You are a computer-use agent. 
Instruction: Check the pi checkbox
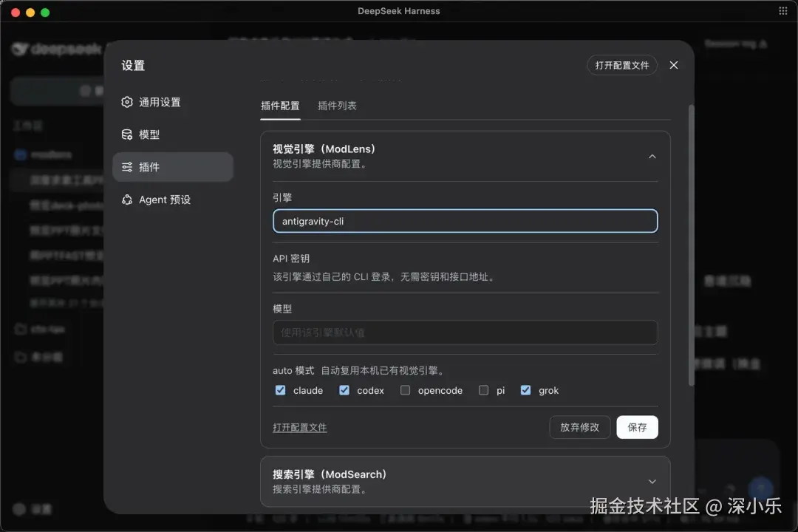tap(483, 390)
